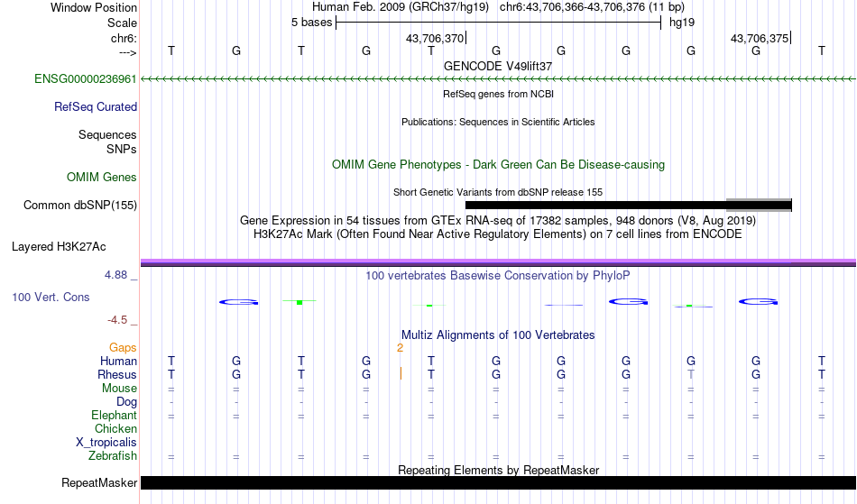Open the RefSeq Curated track label
Viewport: 857px width, 504px height.
tap(96, 107)
